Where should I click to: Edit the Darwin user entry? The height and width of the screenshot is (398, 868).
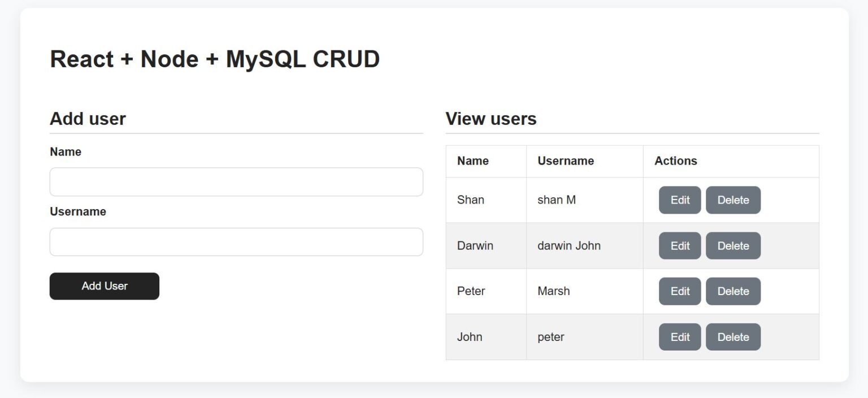pos(680,246)
